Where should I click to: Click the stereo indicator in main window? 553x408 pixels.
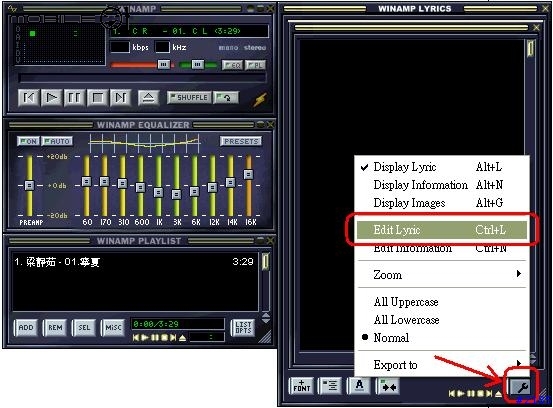[x=255, y=48]
